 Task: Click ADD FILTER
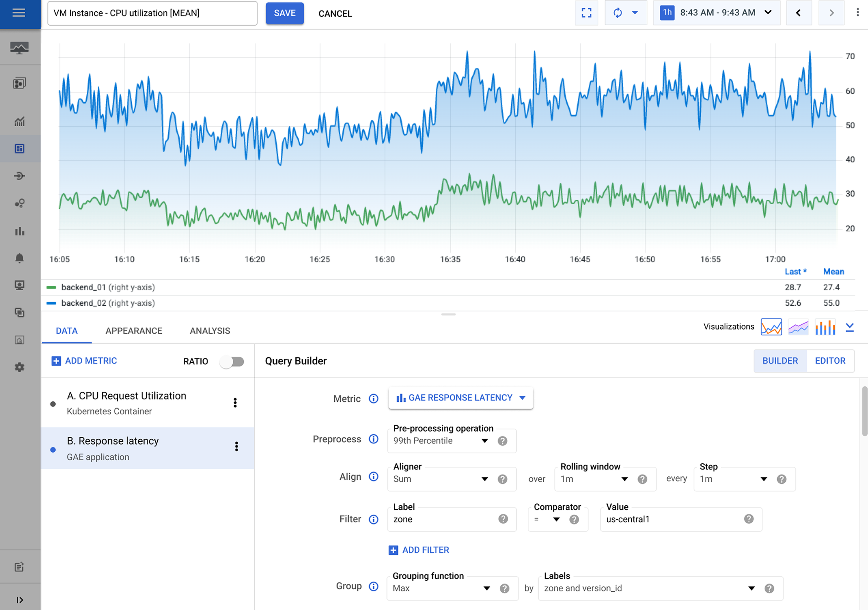point(419,550)
